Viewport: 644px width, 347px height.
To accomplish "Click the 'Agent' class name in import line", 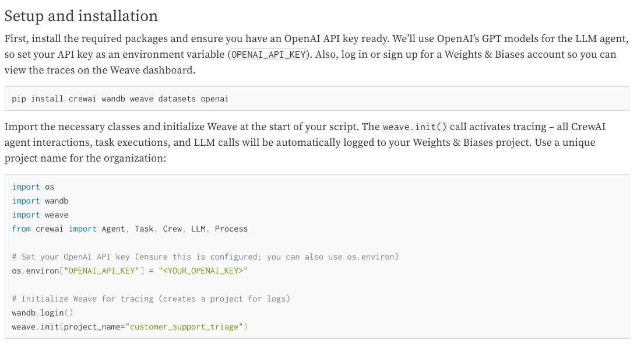I will coord(113,229).
